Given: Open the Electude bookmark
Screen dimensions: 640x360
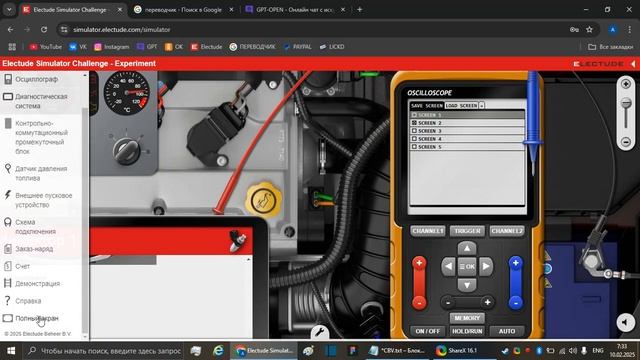Looking at the screenshot, I should [207, 47].
